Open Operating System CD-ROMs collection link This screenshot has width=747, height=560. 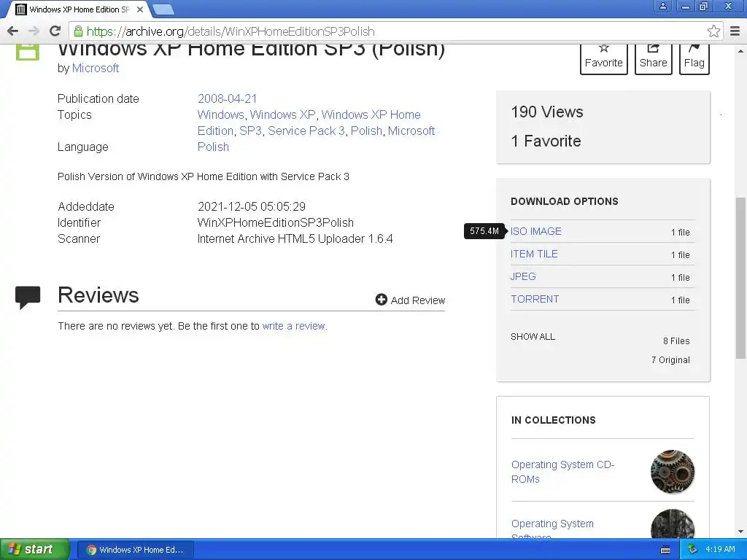tap(562, 472)
